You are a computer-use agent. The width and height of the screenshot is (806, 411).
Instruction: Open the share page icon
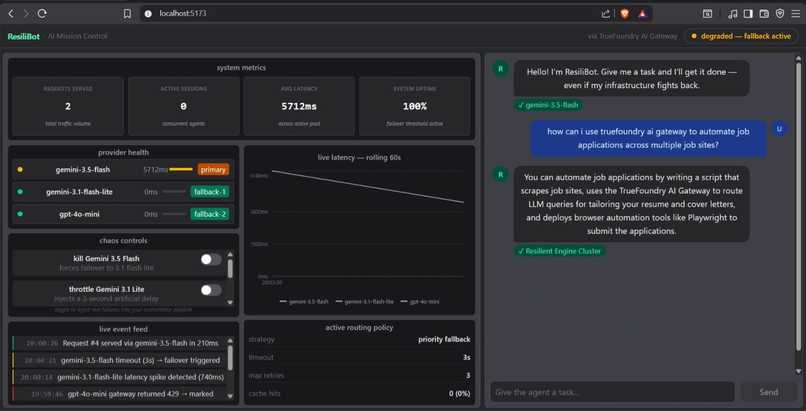[606, 14]
